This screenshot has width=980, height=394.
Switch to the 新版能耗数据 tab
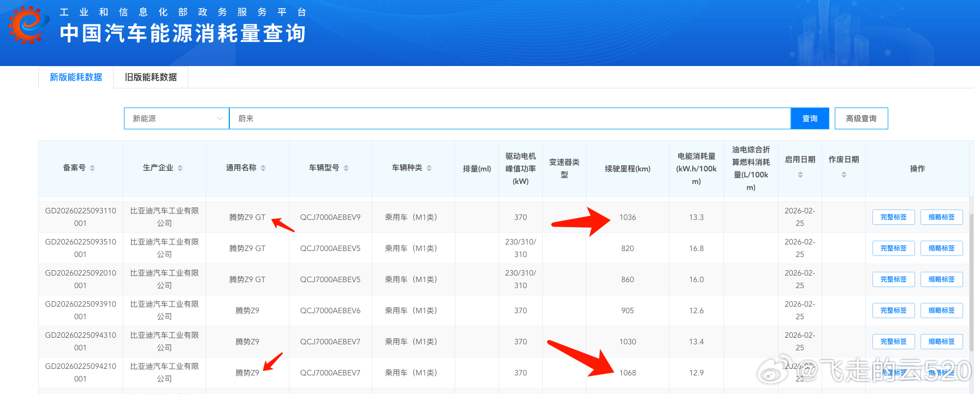(x=76, y=77)
